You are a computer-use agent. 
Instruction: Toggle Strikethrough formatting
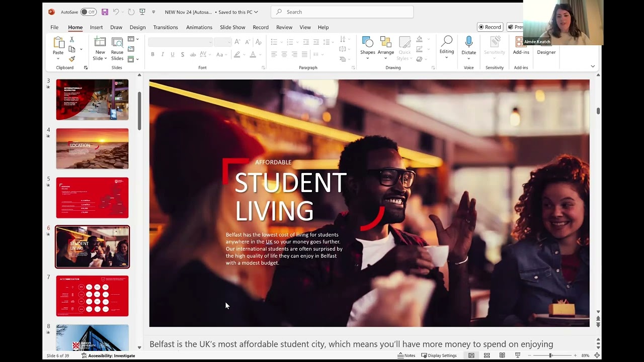coord(193,54)
